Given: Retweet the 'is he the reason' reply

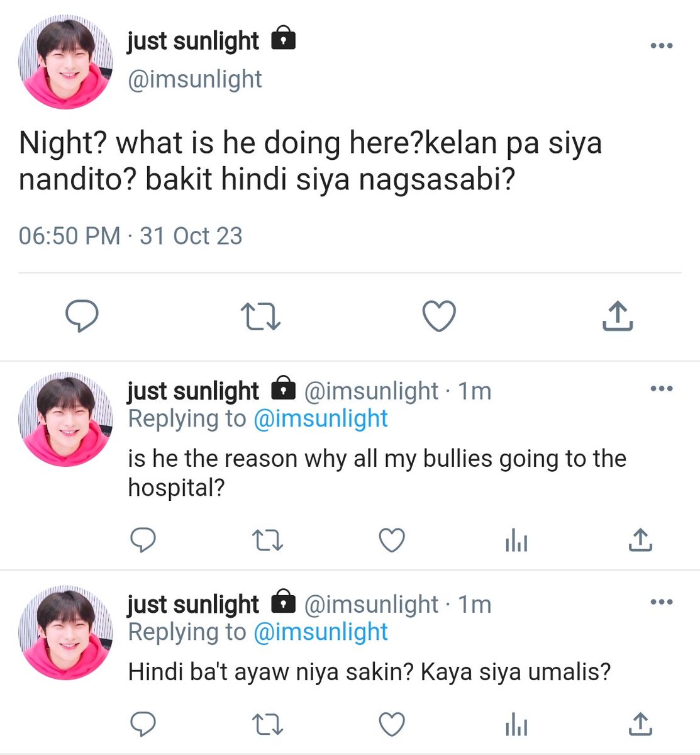Looking at the screenshot, I should (x=267, y=541).
